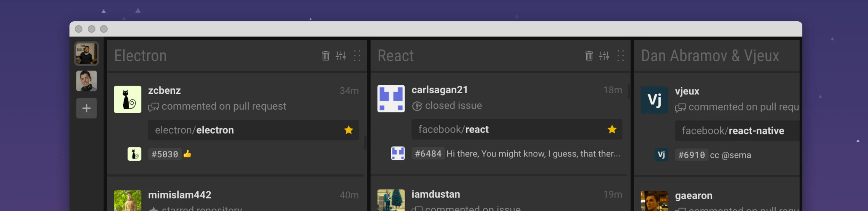Screen dimensions: 868x211
Task: Open vjeux user profile name
Action: tap(687, 91)
